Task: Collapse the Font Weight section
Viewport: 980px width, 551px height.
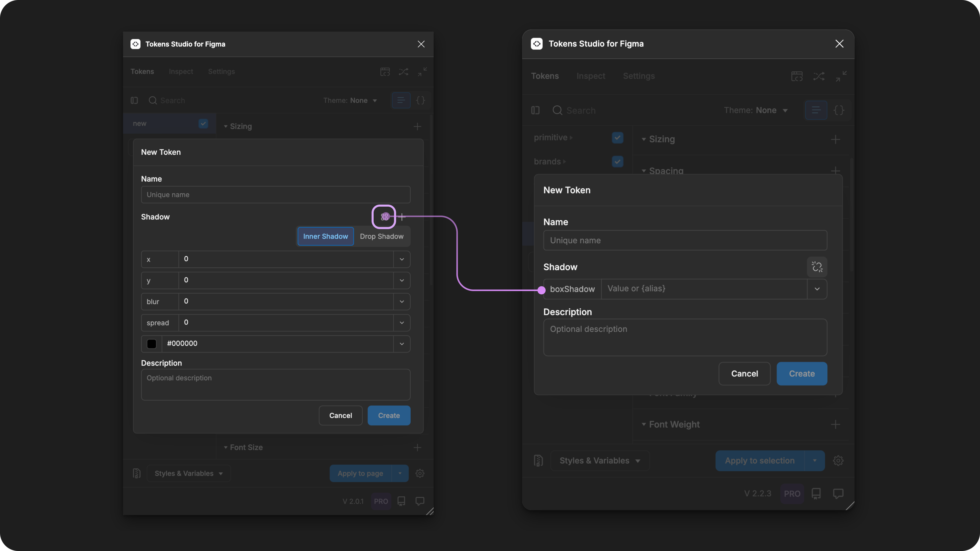Action: 644,424
